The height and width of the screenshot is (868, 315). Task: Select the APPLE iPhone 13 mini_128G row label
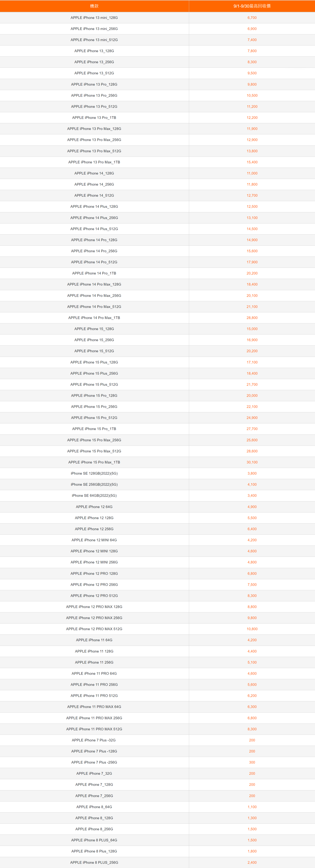tap(94, 18)
